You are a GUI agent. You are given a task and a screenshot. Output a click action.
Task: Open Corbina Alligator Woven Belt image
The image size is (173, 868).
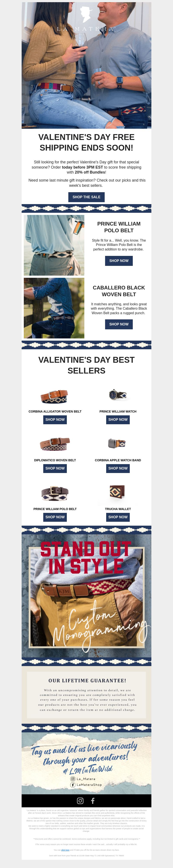[54, 397]
